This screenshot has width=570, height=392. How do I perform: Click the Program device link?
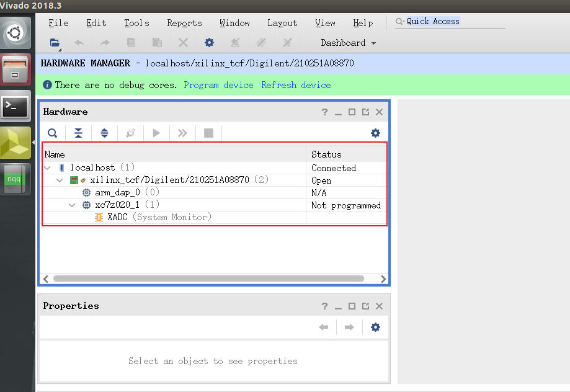click(218, 85)
